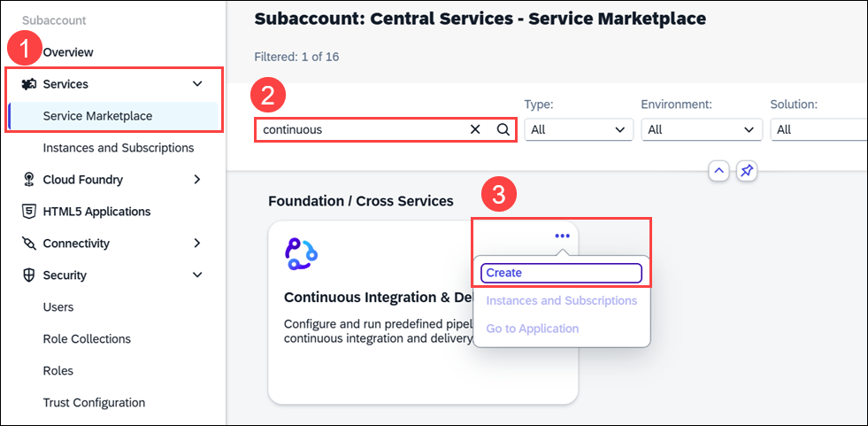Screen dimensions: 868x426
Task: Select Create from the popup menu
Action: pyautogui.click(x=561, y=273)
